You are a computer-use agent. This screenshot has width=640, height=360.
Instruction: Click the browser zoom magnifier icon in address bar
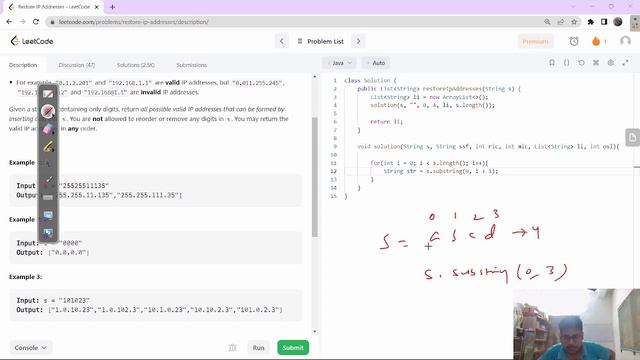click(x=547, y=22)
